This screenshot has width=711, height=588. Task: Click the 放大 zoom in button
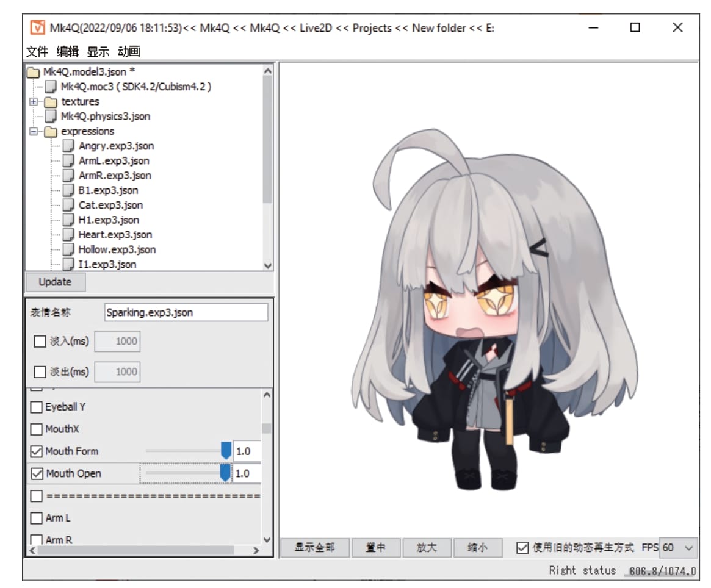pos(427,548)
